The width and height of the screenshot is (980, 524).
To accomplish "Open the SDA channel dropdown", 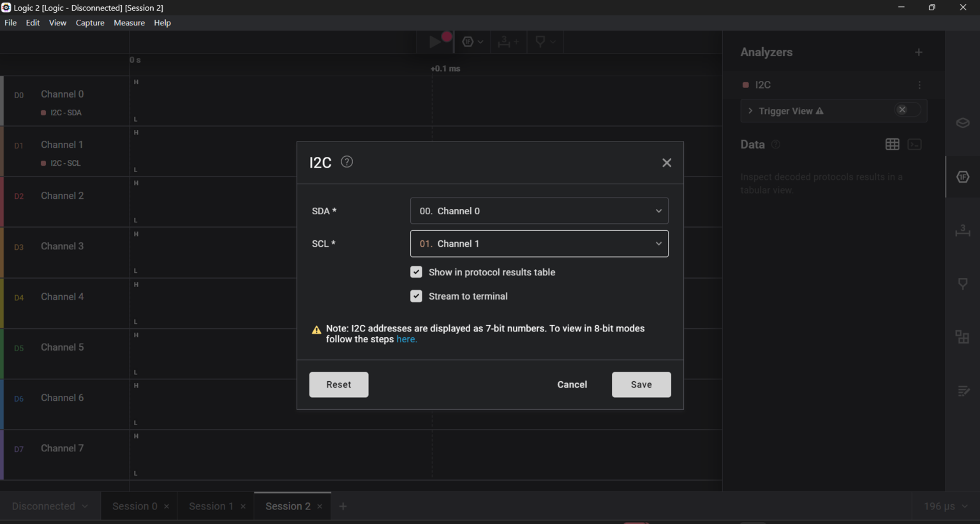I will pos(539,211).
